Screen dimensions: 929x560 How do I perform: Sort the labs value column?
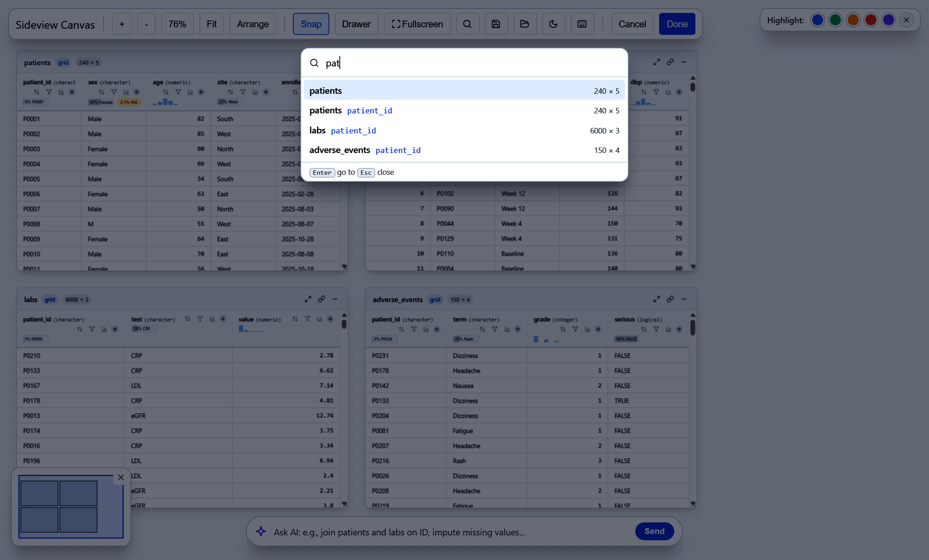point(295,319)
